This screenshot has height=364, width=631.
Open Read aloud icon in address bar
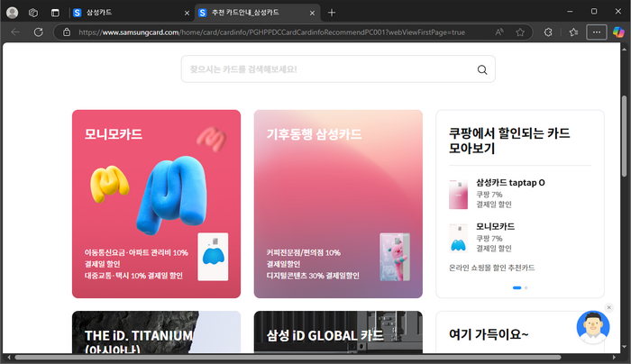pos(499,32)
